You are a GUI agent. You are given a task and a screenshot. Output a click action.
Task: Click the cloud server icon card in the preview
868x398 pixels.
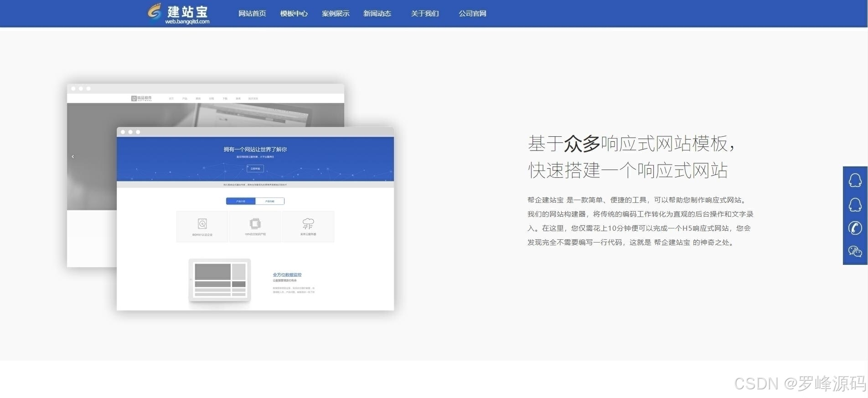click(x=308, y=227)
